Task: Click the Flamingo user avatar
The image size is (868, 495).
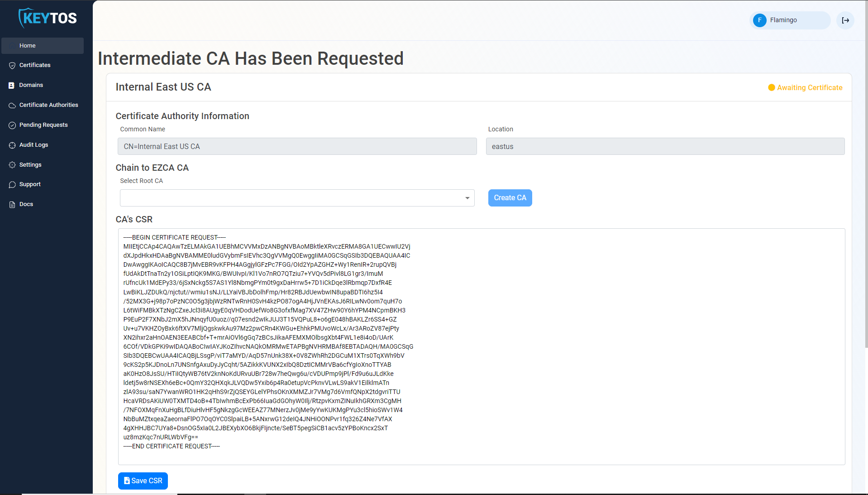Action: point(760,20)
